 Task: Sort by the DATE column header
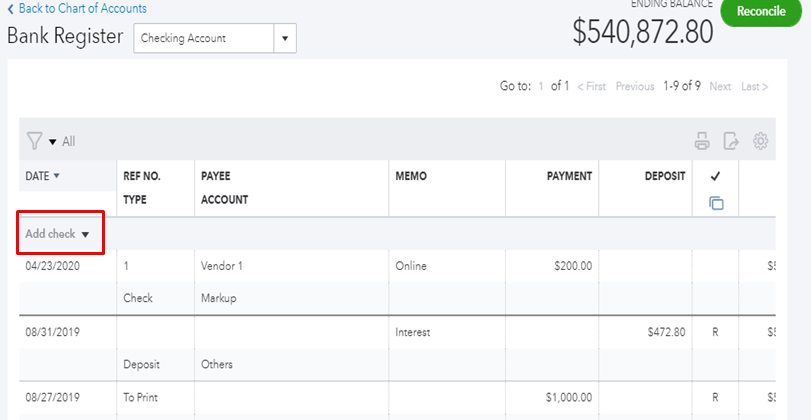[x=42, y=176]
